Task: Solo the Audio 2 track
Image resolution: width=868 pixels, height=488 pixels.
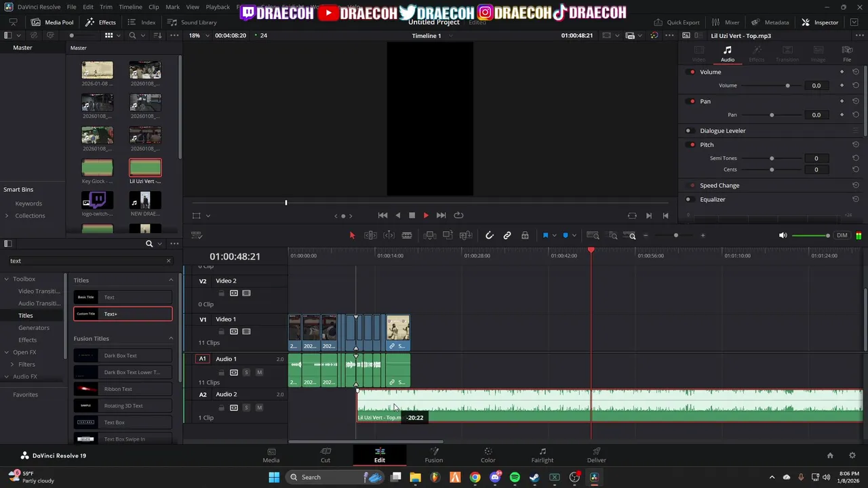Action: (246, 407)
